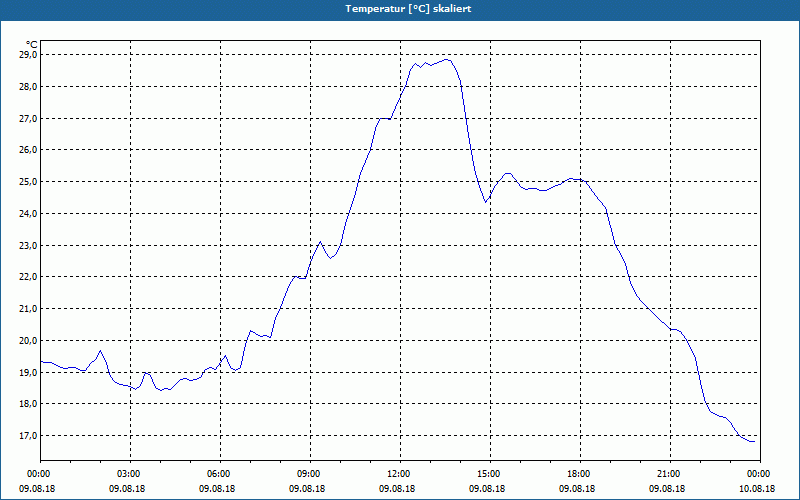Viewport: 800px width, 500px height.
Task: Select the 03:00 time axis label
Action: [x=128, y=474]
